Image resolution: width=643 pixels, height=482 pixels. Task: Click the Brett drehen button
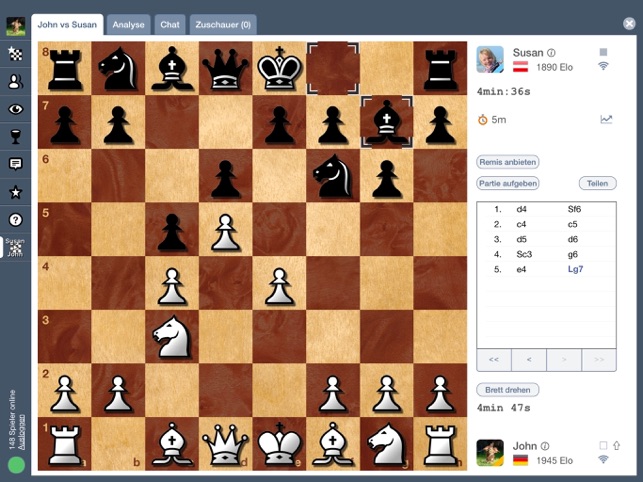[508, 390]
